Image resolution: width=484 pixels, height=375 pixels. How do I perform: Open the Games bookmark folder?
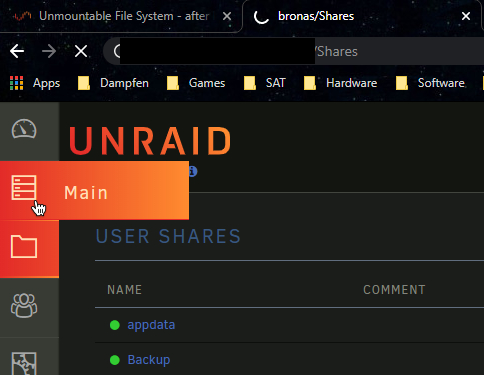click(x=196, y=83)
